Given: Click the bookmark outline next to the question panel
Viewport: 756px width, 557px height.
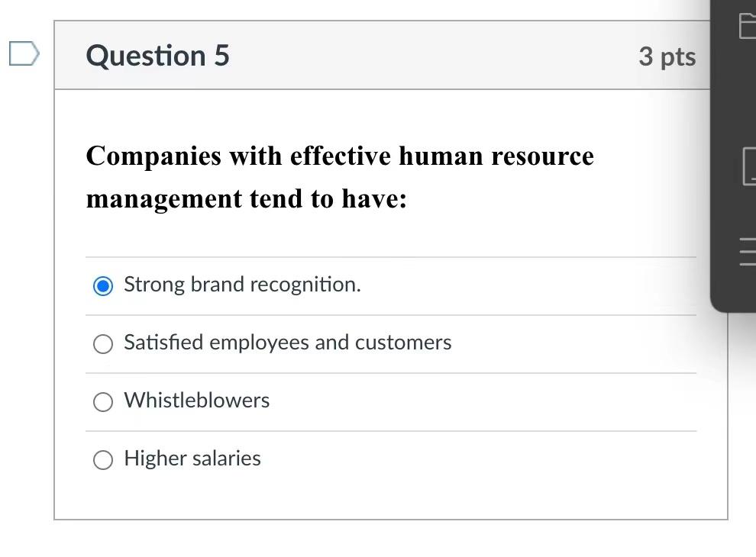Looking at the screenshot, I should (x=23, y=52).
